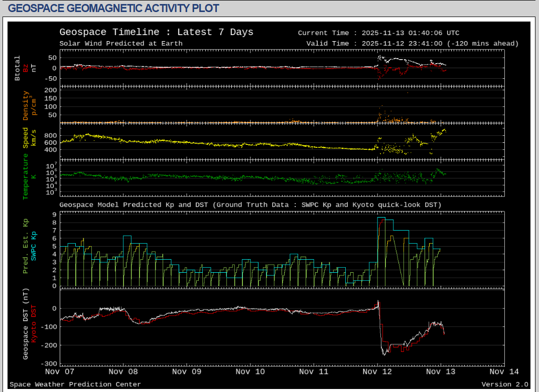Click the yellow Speed km/s axis label
Screen dimensions: 539x392
click(26, 138)
